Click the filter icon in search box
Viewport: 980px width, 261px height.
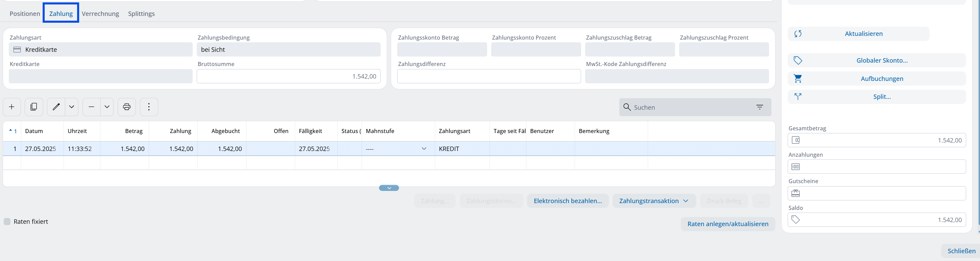point(759,107)
